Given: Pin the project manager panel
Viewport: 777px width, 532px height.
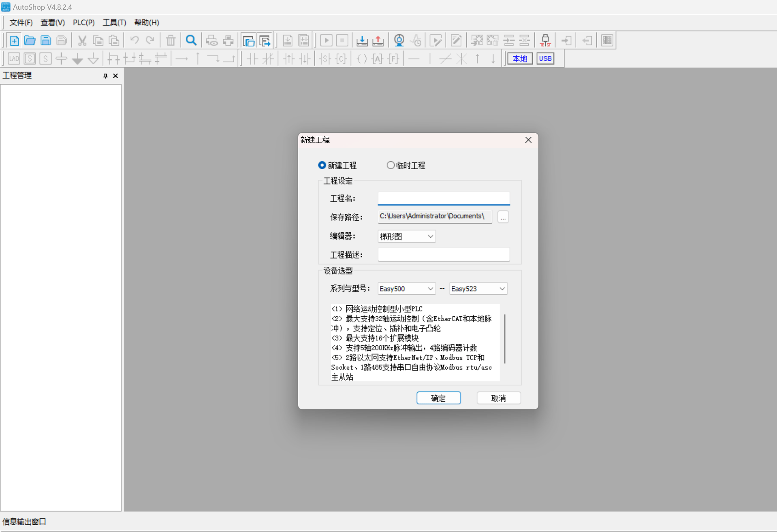Looking at the screenshot, I should pyautogui.click(x=105, y=76).
